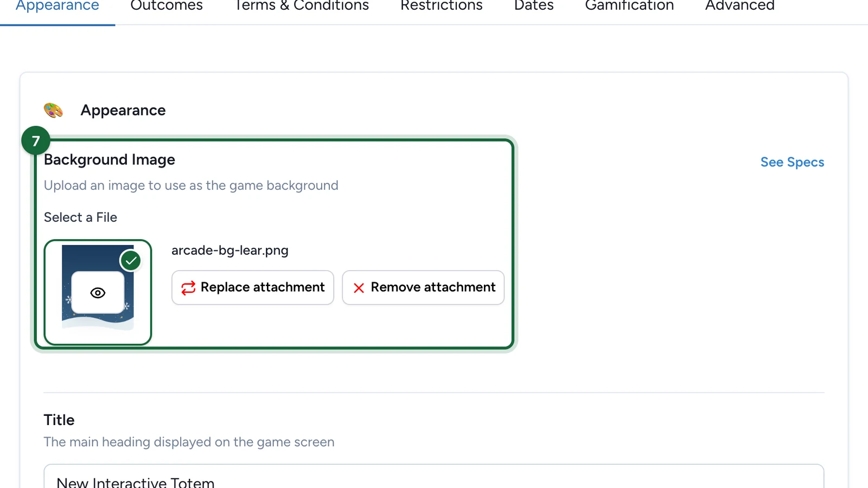
Task: Click the Title input field
Action: tap(434, 477)
